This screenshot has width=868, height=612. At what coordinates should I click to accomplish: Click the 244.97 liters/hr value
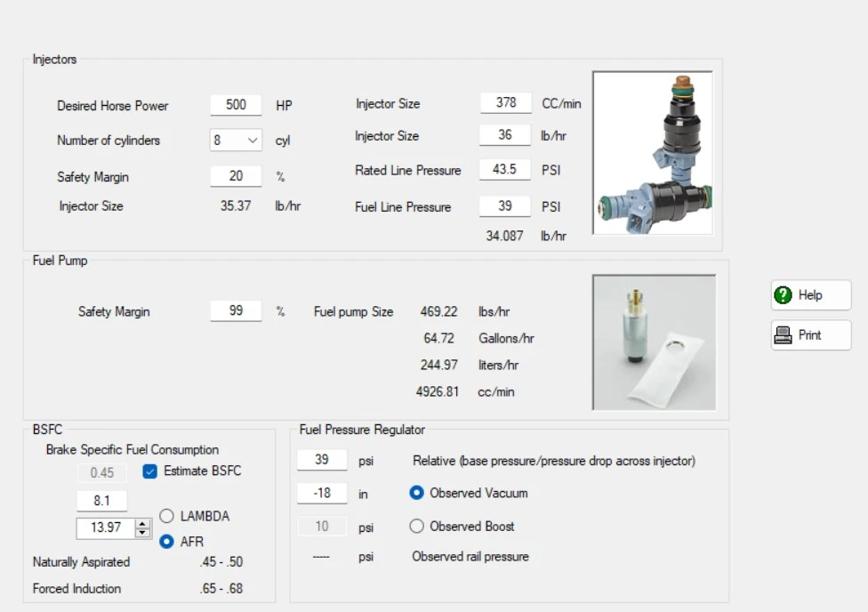[438, 365]
